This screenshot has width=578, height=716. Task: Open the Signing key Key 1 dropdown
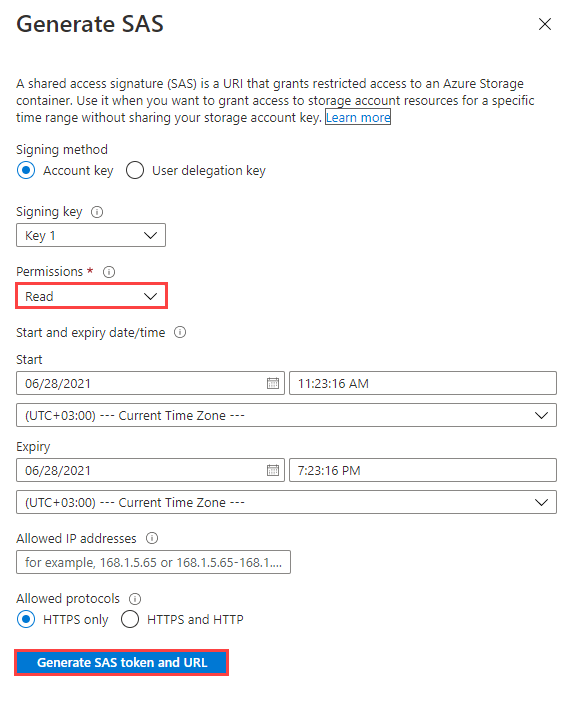(x=91, y=235)
